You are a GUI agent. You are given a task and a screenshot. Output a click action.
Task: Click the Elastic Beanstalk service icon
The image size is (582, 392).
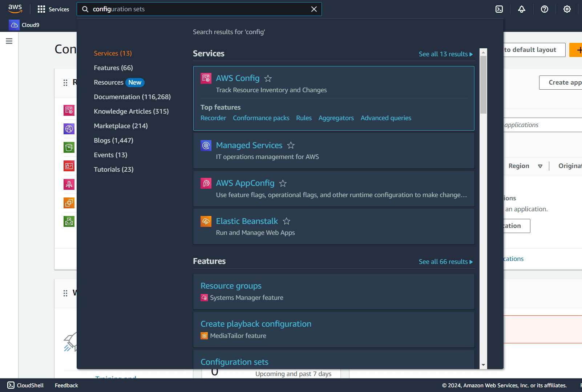206,221
